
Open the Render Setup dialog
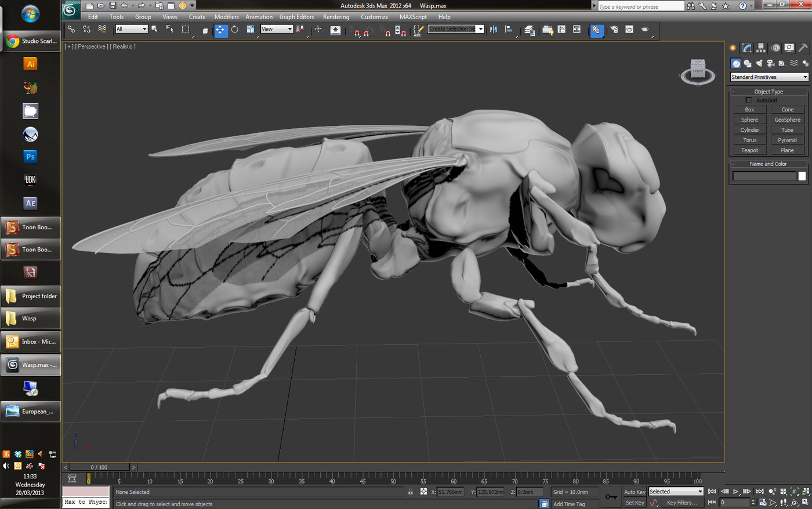(x=614, y=30)
